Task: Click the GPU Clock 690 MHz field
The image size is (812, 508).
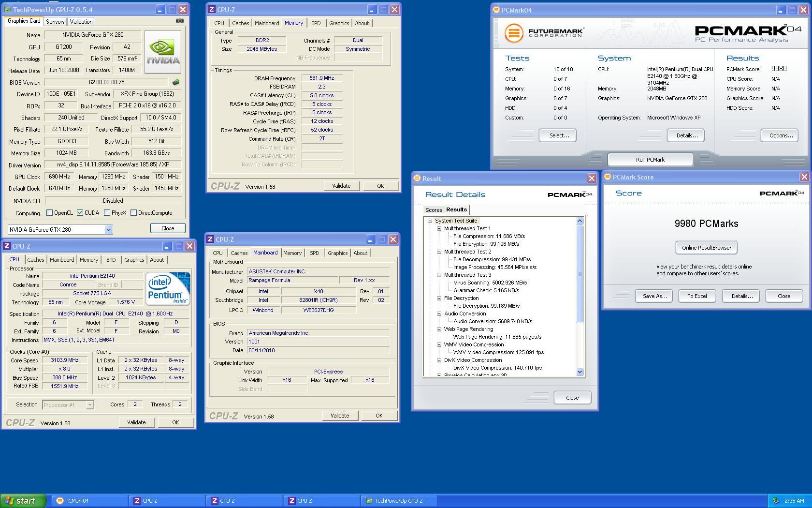Action: click(x=59, y=177)
